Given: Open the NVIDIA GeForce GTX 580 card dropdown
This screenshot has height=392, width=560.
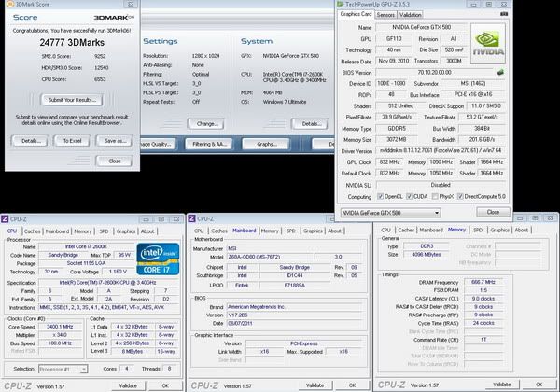Looking at the screenshot, I should [x=390, y=213].
